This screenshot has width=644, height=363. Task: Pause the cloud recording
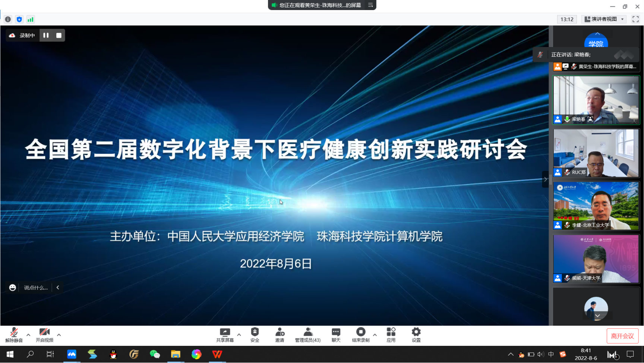(46, 35)
